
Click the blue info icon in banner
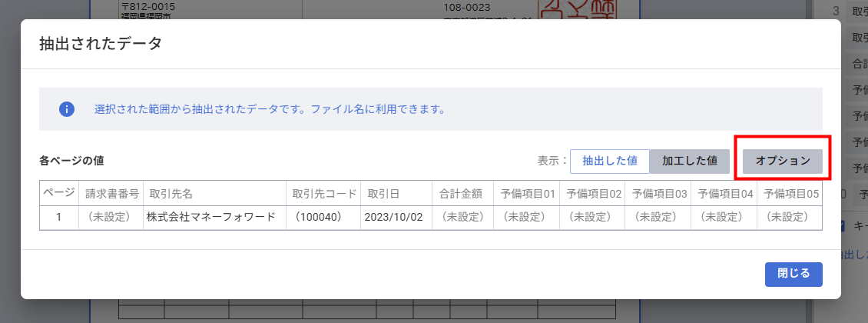click(x=67, y=109)
